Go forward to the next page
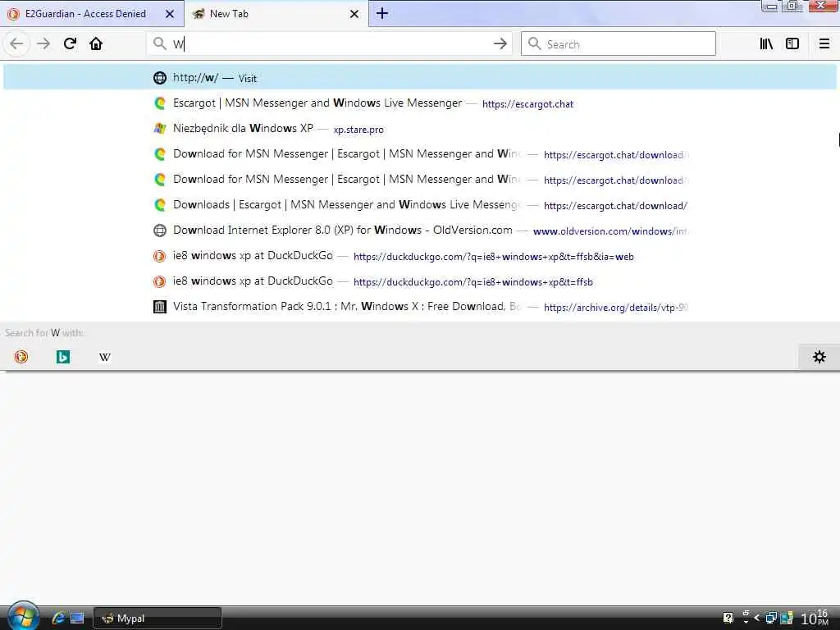Viewport: 840px width, 630px height. [x=43, y=44]
